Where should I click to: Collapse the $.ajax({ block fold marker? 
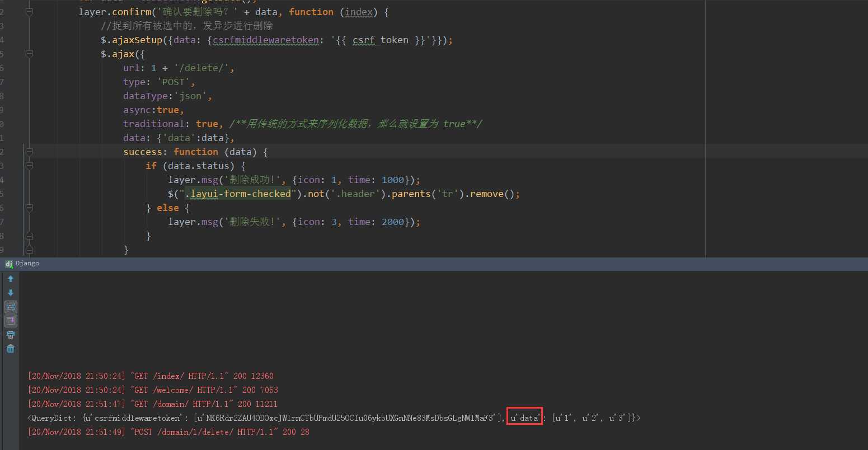[x=29, y=54]
